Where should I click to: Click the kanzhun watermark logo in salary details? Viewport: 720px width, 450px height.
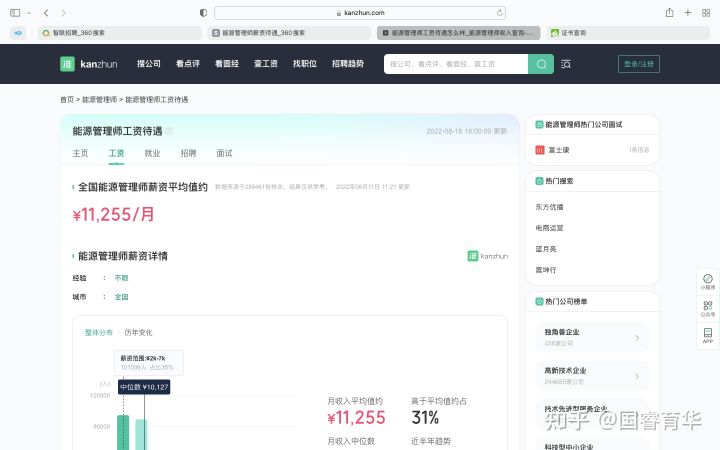click(488, 256)
